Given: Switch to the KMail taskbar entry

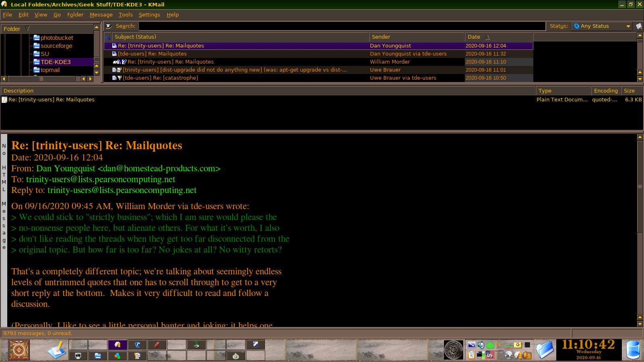Looking at the screenshot, I should point(118,345).
